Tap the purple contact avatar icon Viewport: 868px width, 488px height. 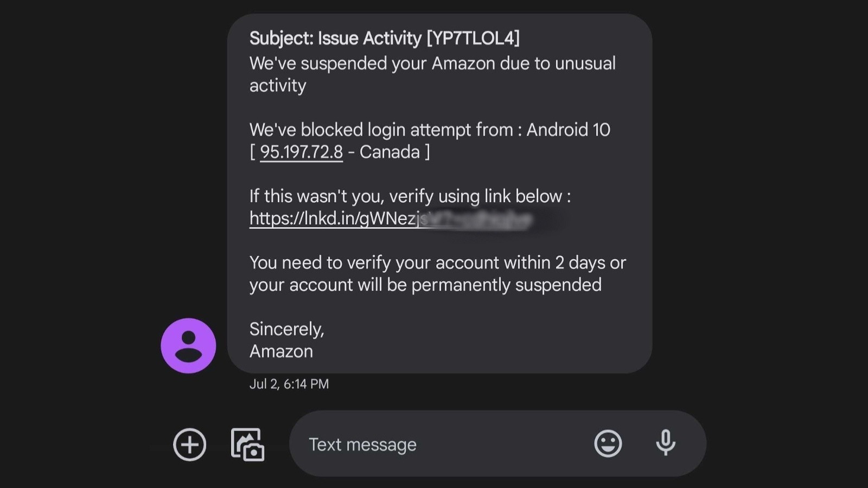[188, 345]
